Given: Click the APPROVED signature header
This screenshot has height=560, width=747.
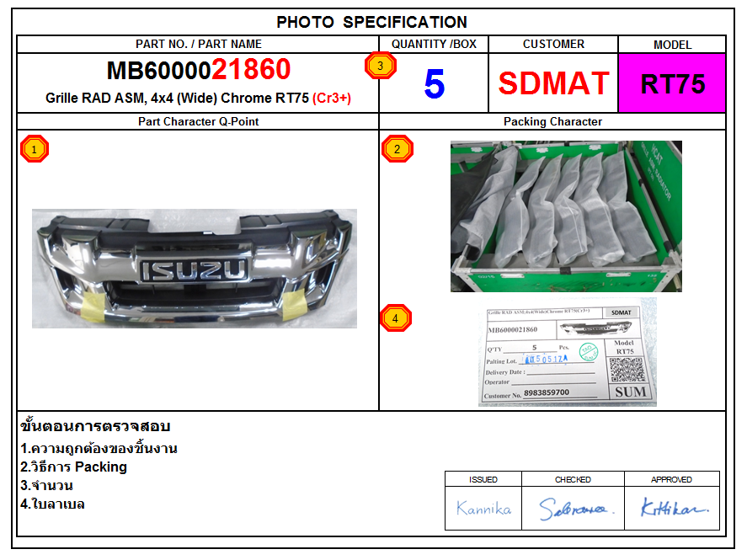Looking at the screenshot, I should [672, 479].
